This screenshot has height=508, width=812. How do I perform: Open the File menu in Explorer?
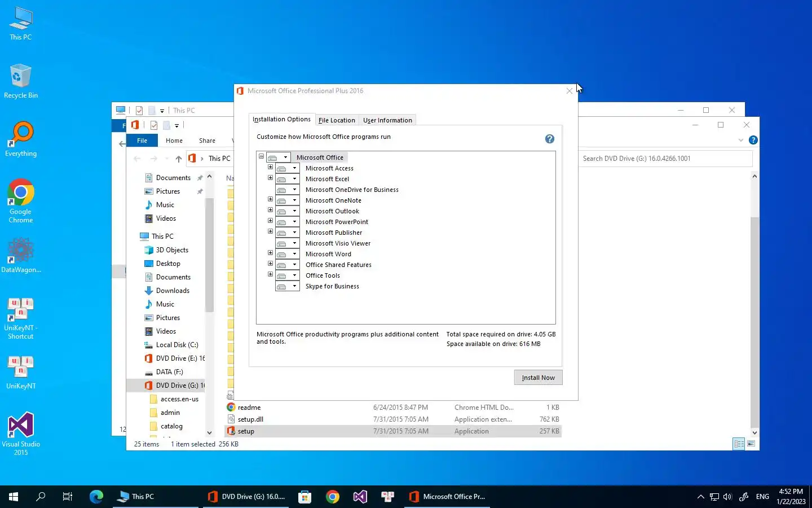[142, 141]
